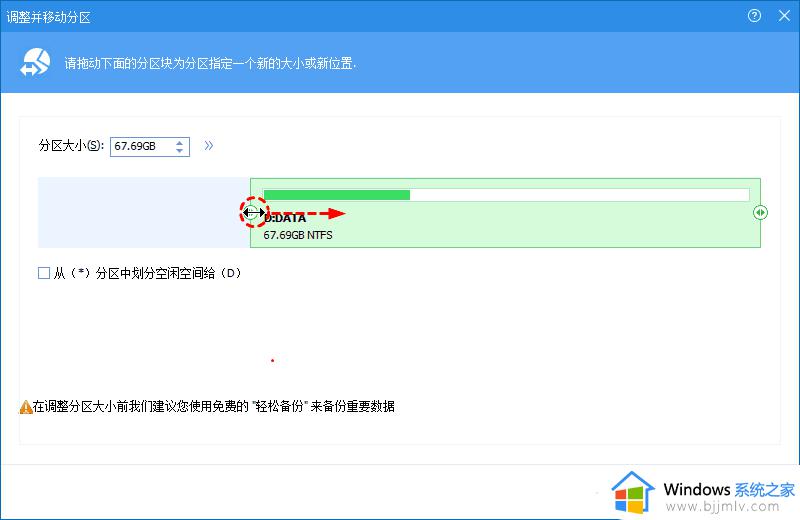Screen dimensions: 800x520
Task: Click the unallocated space left of D partition
Action: (x=144, y=213)
